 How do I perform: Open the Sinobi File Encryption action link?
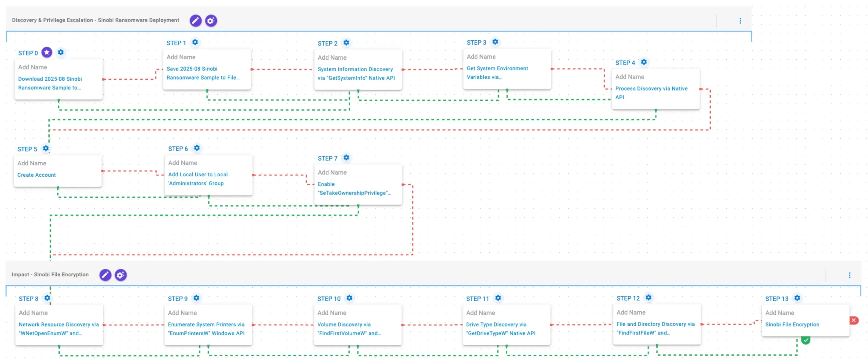coord(792,324)
